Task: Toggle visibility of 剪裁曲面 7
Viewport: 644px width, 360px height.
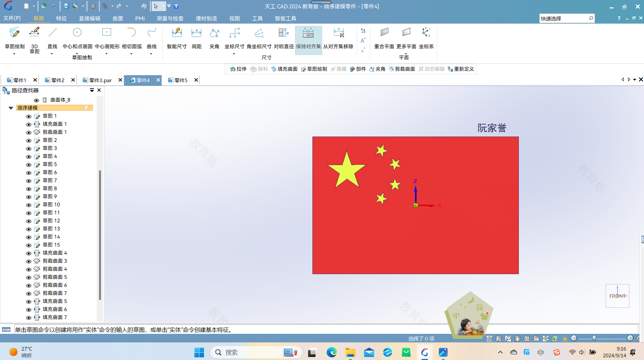Action: tap(29, 294)
